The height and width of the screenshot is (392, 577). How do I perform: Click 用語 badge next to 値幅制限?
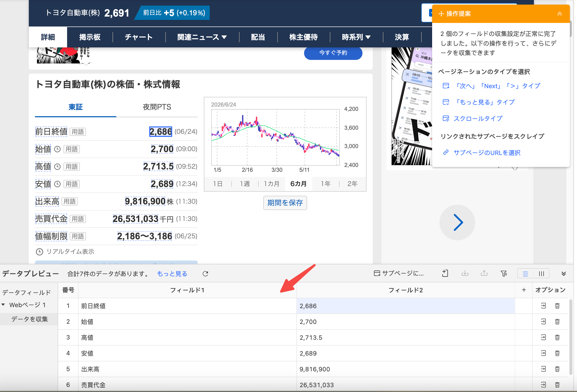[x=78, y=236]
